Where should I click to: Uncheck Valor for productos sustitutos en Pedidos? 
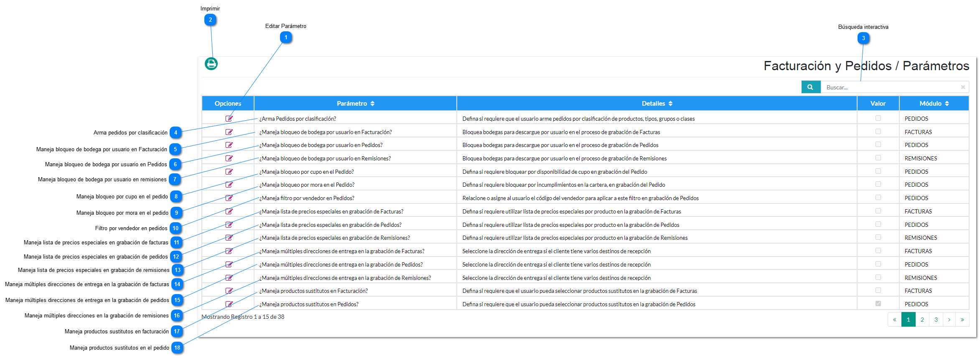[x=878, y=304]
